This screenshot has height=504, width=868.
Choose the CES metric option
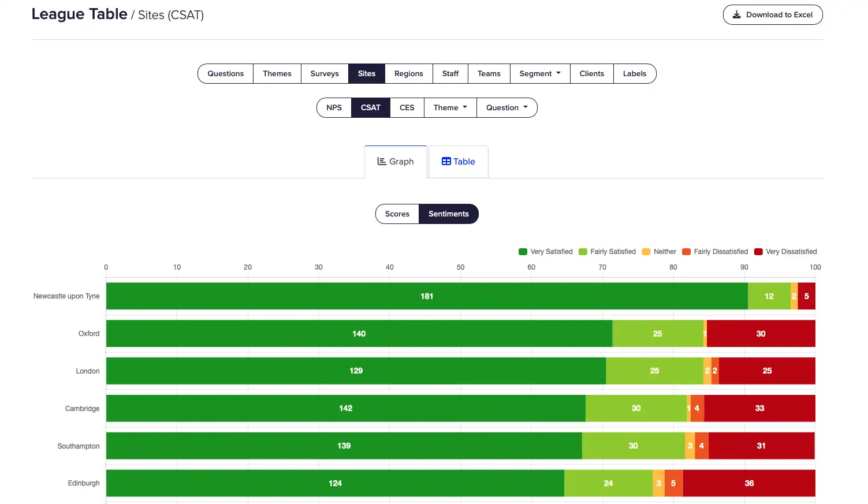(407, 108)
